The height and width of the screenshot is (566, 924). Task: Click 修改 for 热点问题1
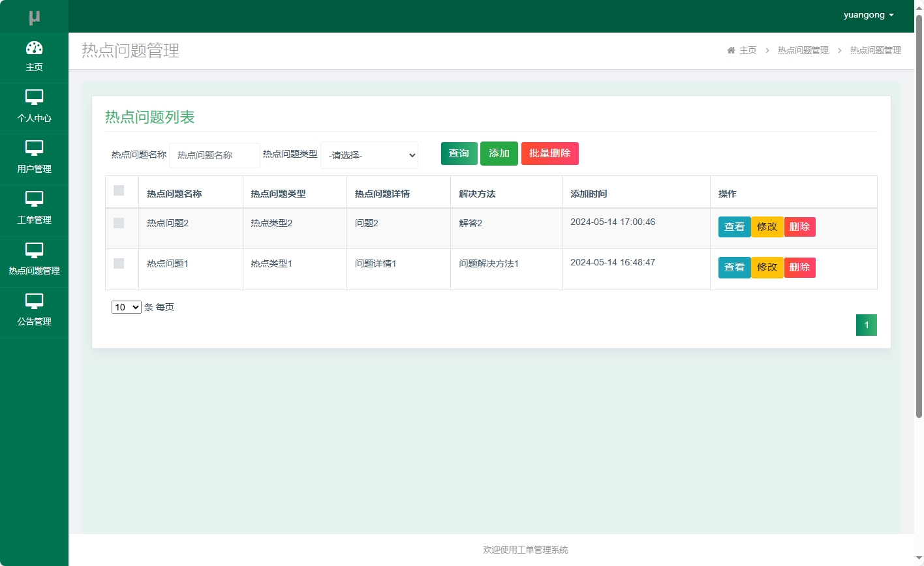pyautogui.click(x=767, y=267)
